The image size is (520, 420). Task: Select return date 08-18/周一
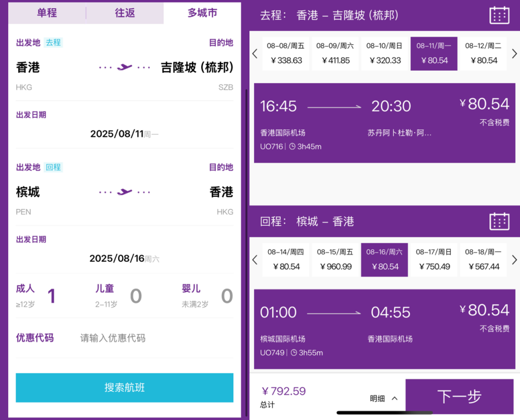(483, 260)
